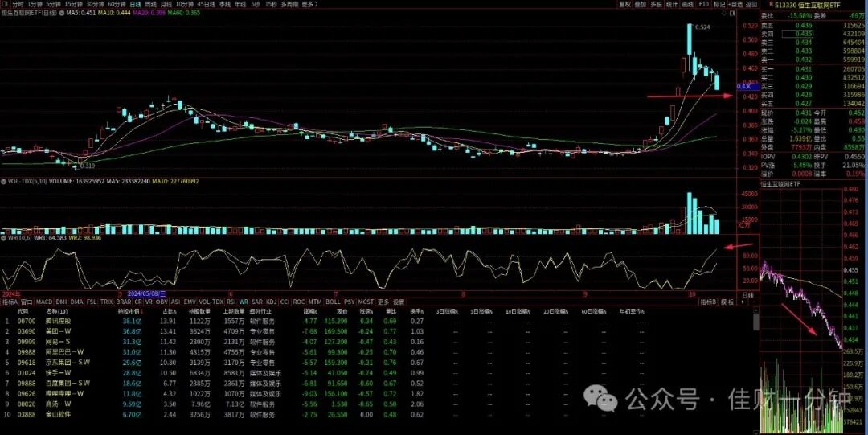Click the 指标A tab
The image size is (868, 435).
10,302
